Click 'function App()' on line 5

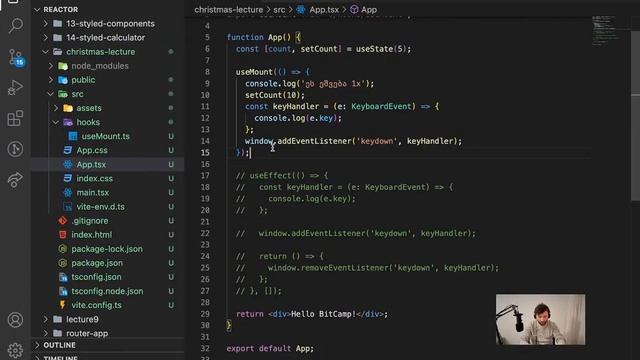259,38
